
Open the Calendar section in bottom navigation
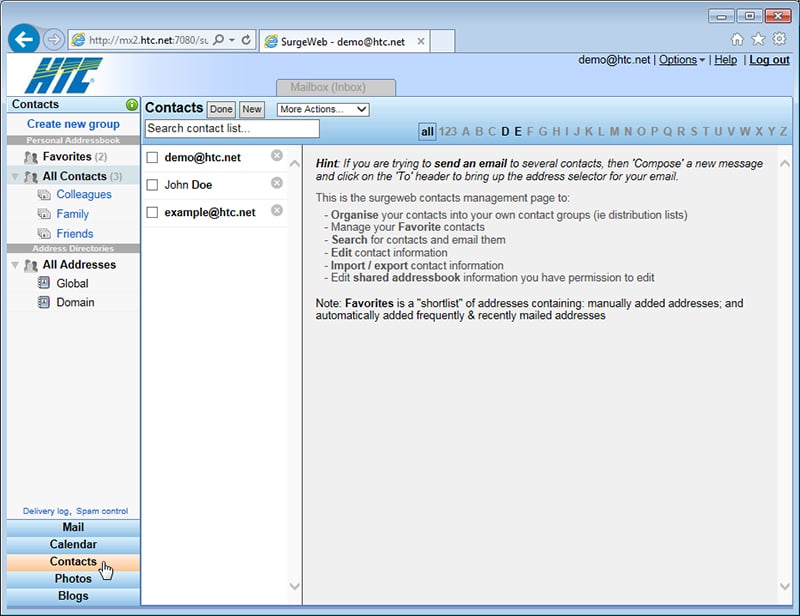[x=73, y=545]
